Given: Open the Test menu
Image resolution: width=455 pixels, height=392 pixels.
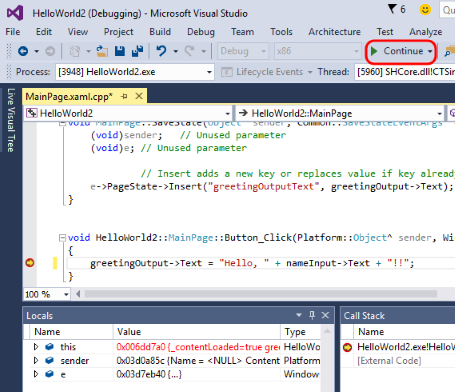Looking at the screenshot, I should [x=385, y=32].
